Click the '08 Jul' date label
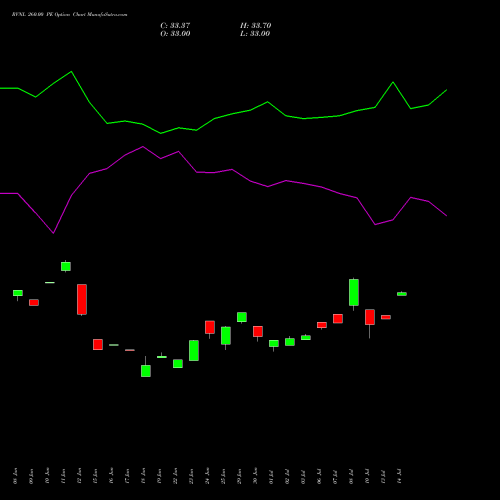 click(351, 476)
